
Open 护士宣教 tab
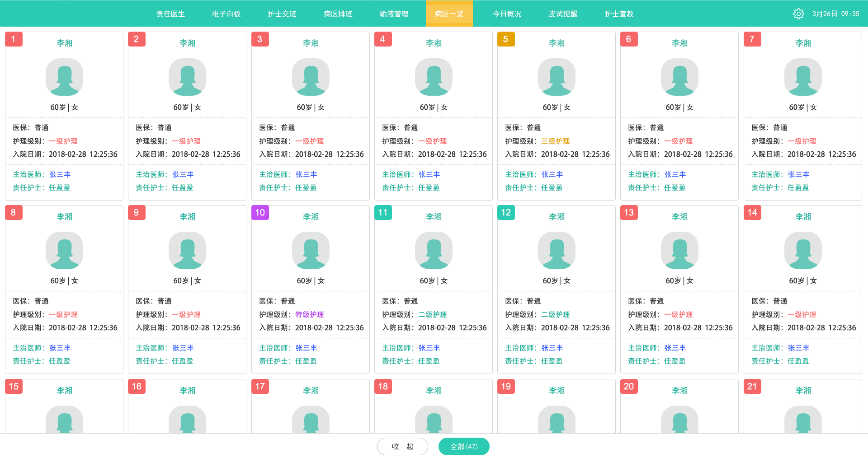[x=619, y=14]
